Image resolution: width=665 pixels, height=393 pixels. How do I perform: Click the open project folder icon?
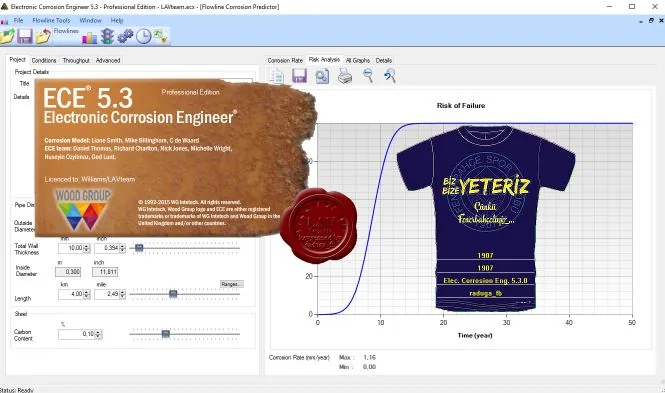(x=7, y=36)
